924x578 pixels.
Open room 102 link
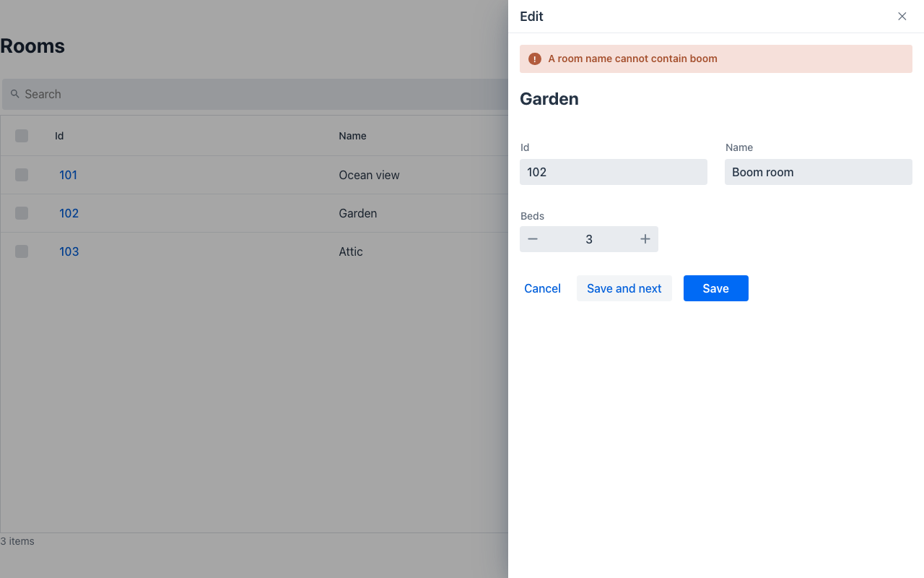tap(69, 213)
